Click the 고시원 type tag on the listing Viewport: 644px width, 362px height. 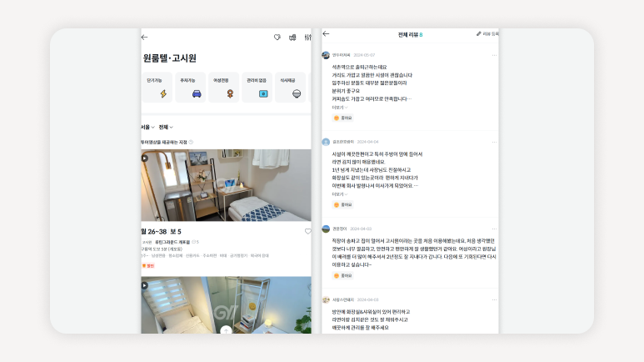147,242
